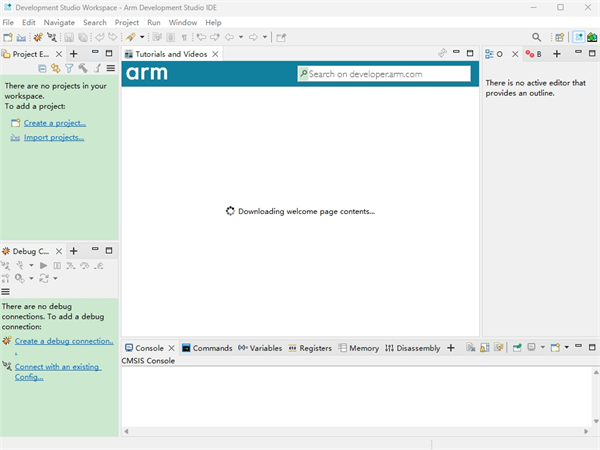The width and height of the screenshot is (600, 450).
Task: Click the Save All toolbar icon
Action: tap(83, 38)
